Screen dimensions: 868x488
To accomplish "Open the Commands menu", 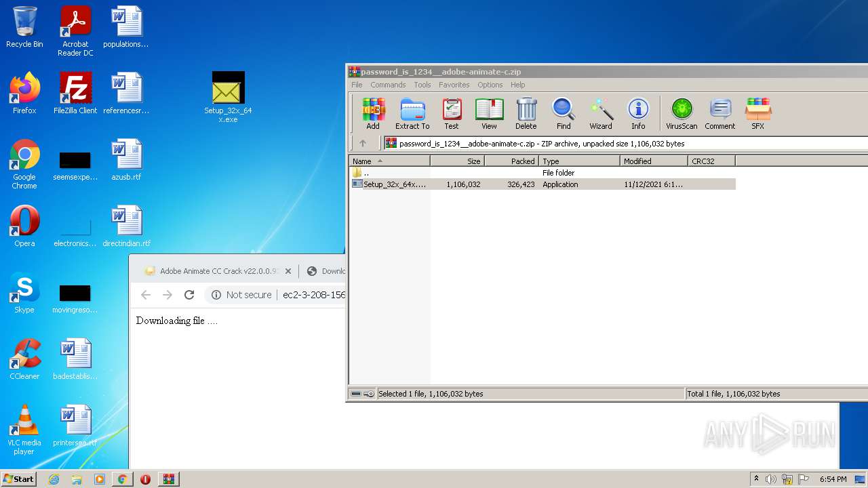I will point(388,85).
